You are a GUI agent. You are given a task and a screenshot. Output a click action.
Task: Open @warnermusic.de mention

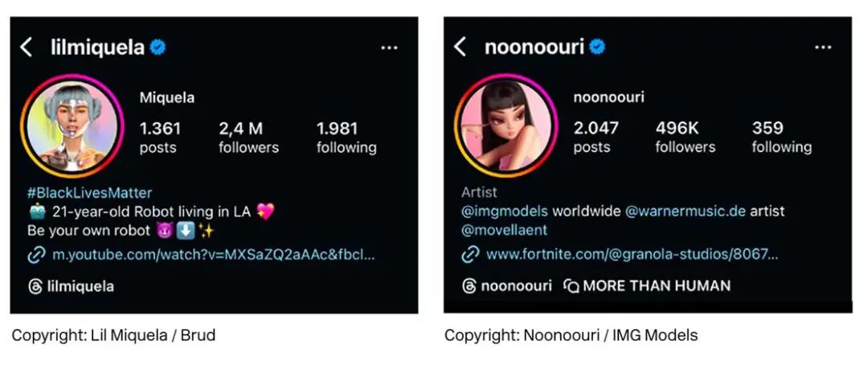pos(686,212)
